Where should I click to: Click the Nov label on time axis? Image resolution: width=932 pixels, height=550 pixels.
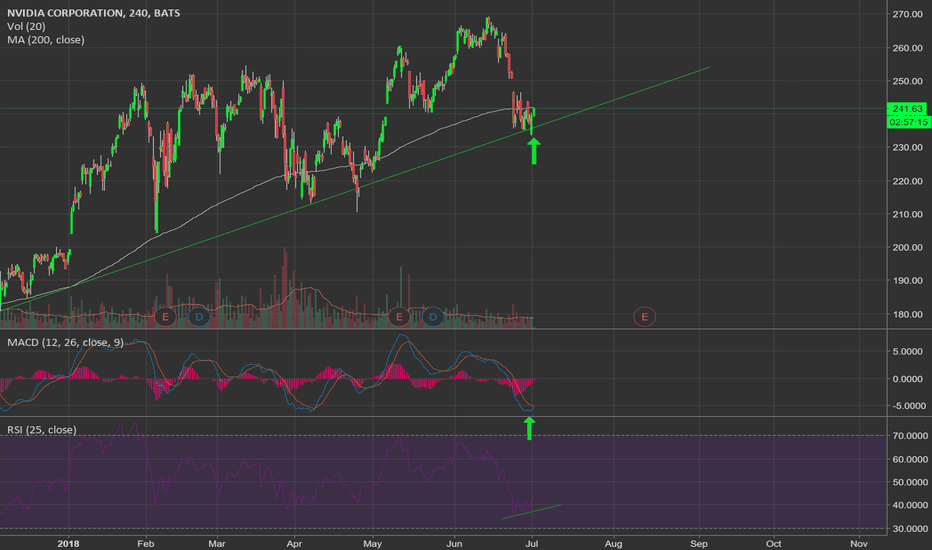859,543
